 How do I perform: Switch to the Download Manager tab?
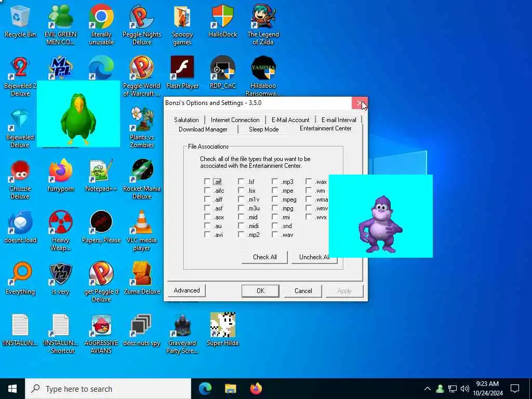pos(203,129)
